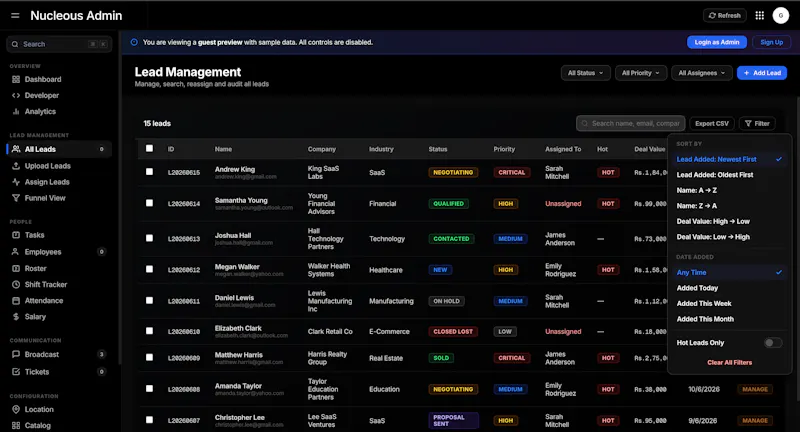Check the box for Samantha Young
Screen dimensions: 800x432
pos(149,203)
